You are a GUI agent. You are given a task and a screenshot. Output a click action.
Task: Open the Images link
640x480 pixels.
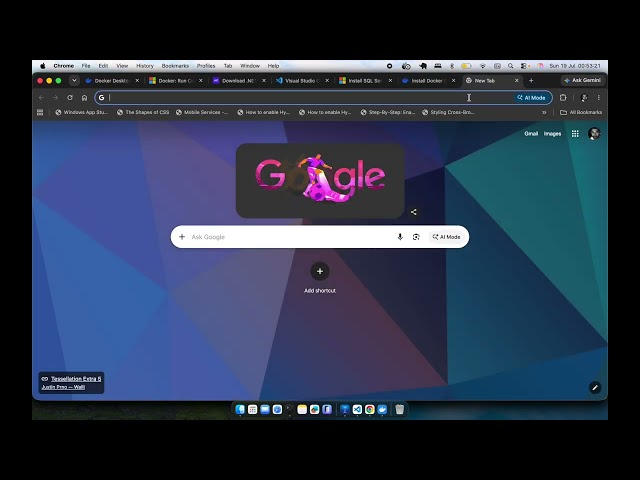coord(552,133)
